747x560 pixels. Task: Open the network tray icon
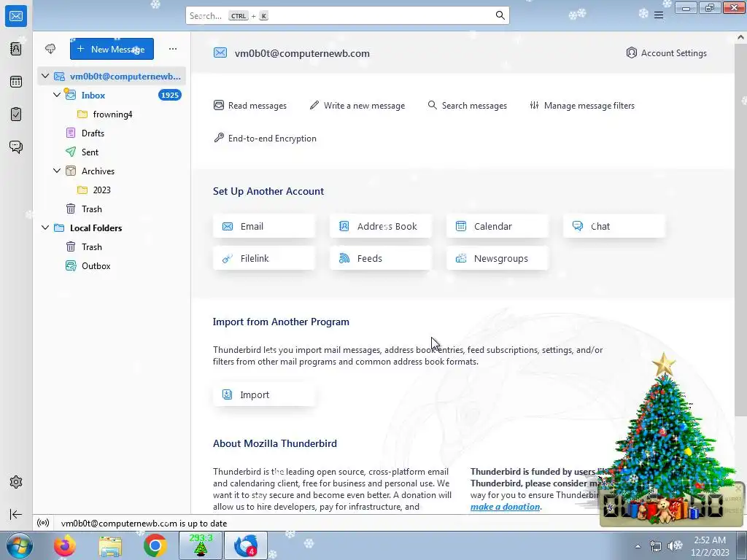pyautogui.click(x=656, y=546)
